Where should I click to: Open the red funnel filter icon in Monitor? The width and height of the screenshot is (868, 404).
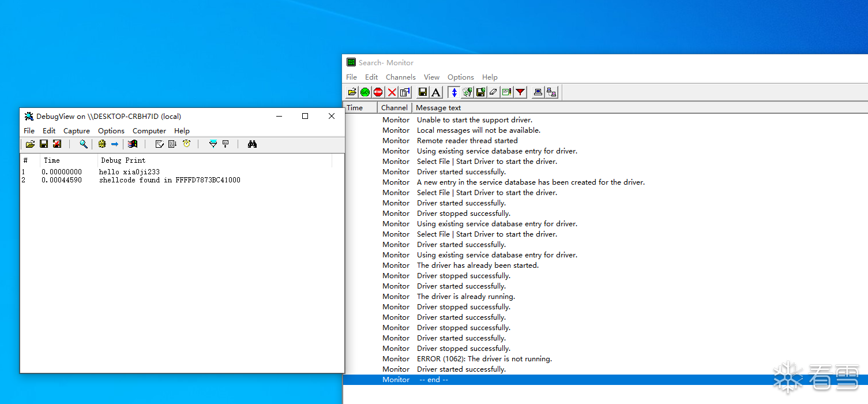point(520,92)
